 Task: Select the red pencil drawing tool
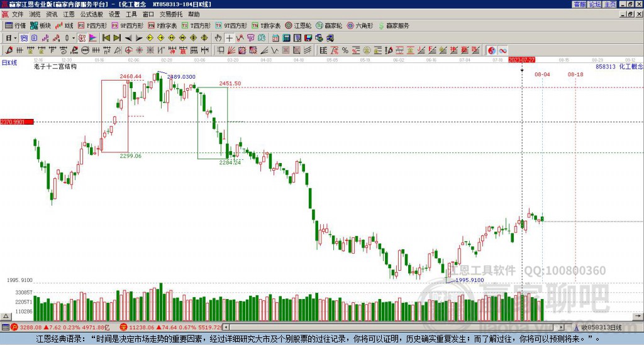(9, 50)
